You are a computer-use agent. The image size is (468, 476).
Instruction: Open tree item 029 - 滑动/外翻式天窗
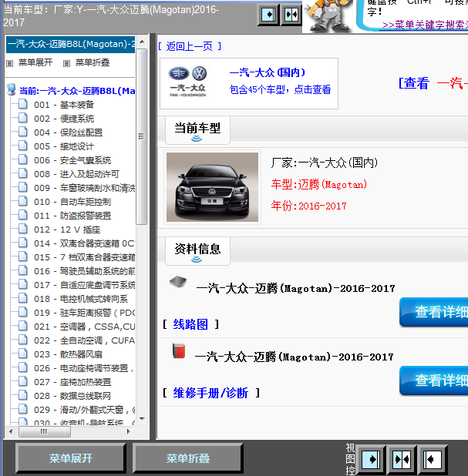point(85,410)
